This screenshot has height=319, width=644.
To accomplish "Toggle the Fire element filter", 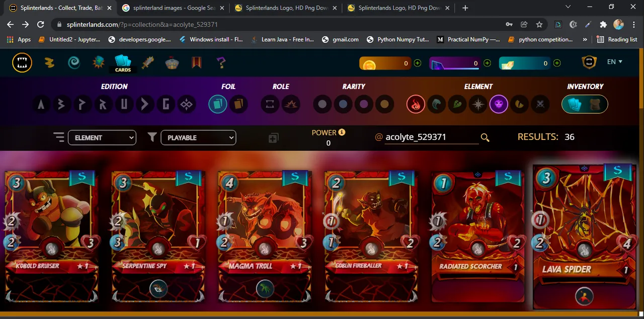I will click(416, 105).
